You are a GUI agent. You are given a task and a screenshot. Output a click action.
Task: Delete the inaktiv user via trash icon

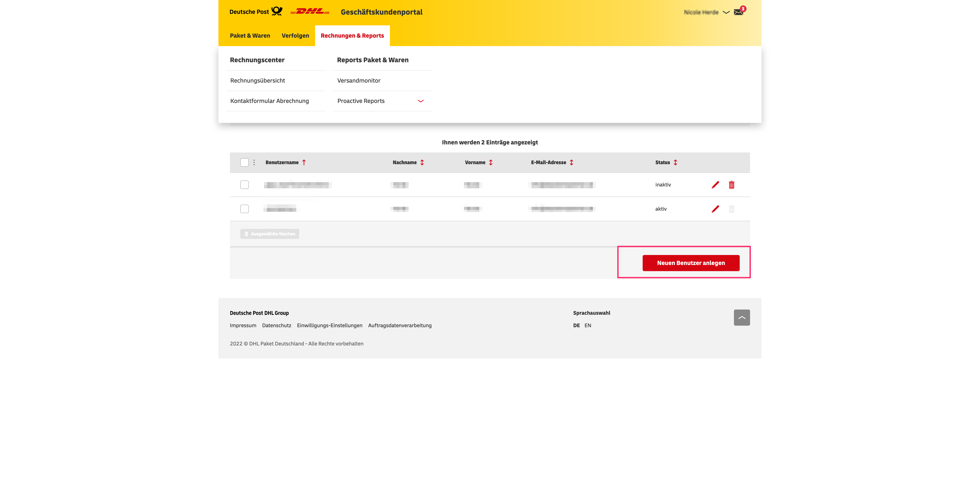coord(731,185)
